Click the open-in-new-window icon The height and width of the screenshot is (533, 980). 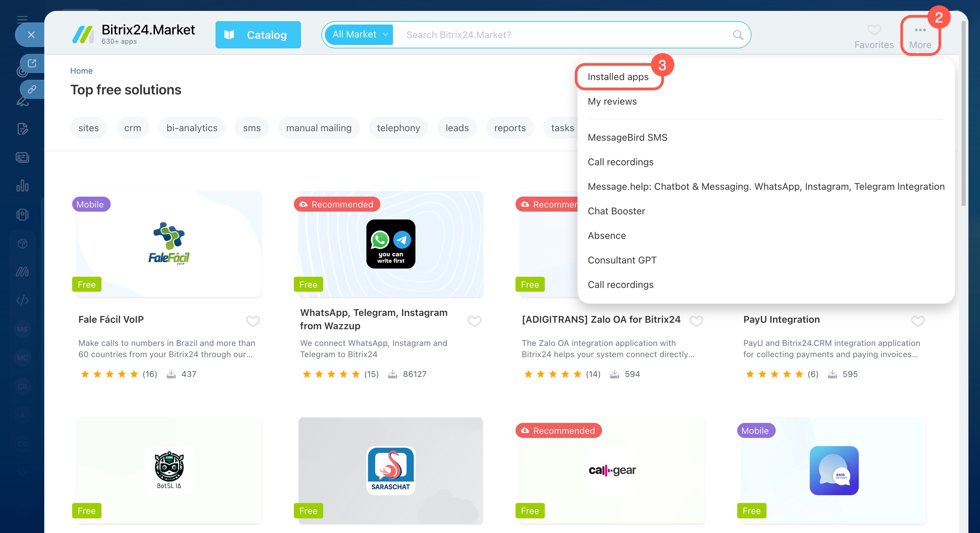tap(32, 63)
